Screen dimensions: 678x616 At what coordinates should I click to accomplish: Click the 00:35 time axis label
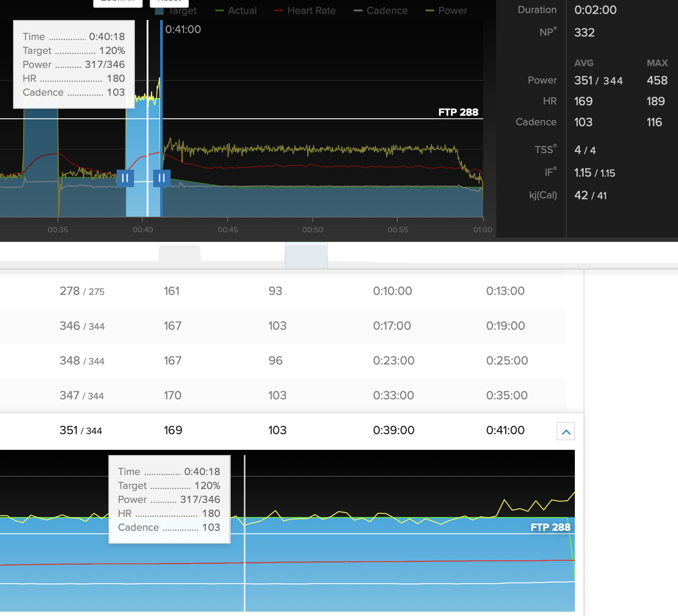click(x=58, y=230)
